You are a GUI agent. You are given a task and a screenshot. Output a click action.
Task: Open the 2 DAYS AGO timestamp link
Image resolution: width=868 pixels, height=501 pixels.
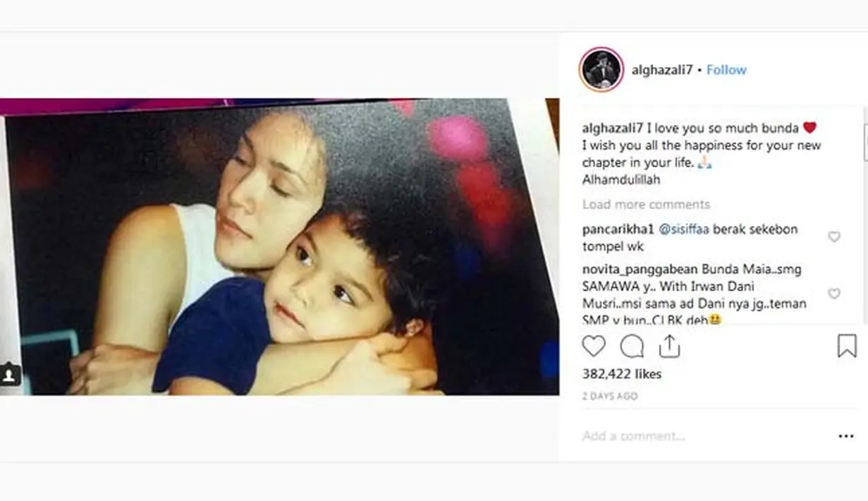(x=610, y=397)
